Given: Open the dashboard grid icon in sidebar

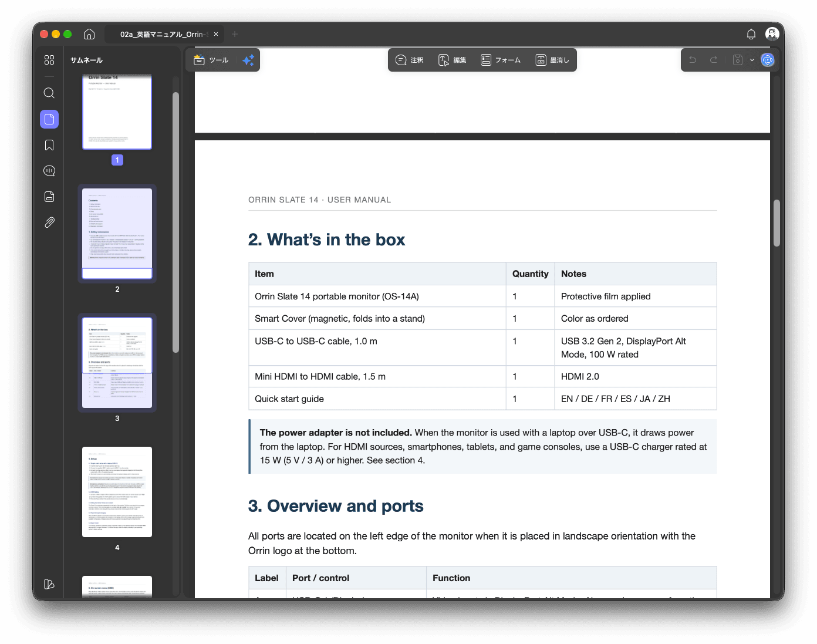Looking at the screenshot, I should (x=49, y=60).
